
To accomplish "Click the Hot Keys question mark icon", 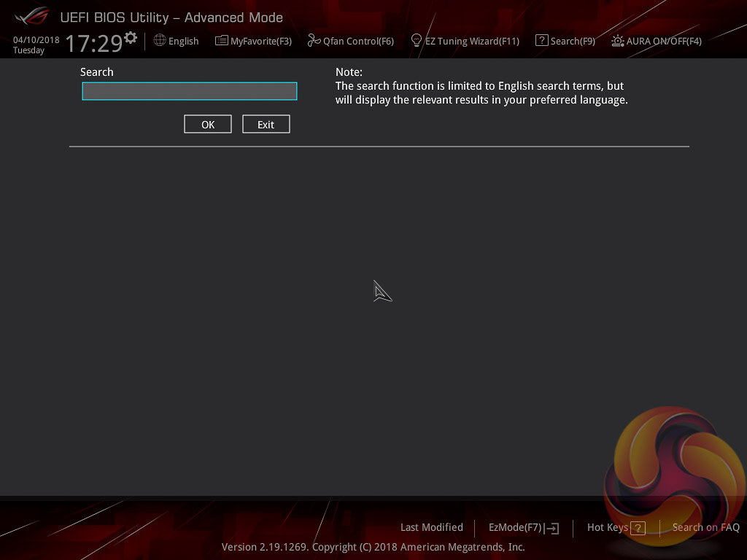I will tap(638, 528).
